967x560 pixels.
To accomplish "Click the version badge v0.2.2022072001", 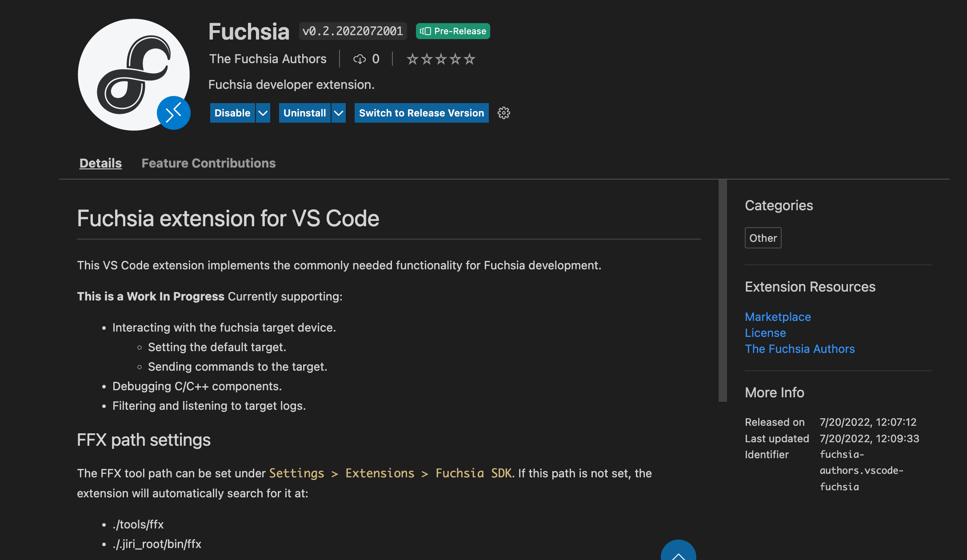I will (x=352, y=31).
